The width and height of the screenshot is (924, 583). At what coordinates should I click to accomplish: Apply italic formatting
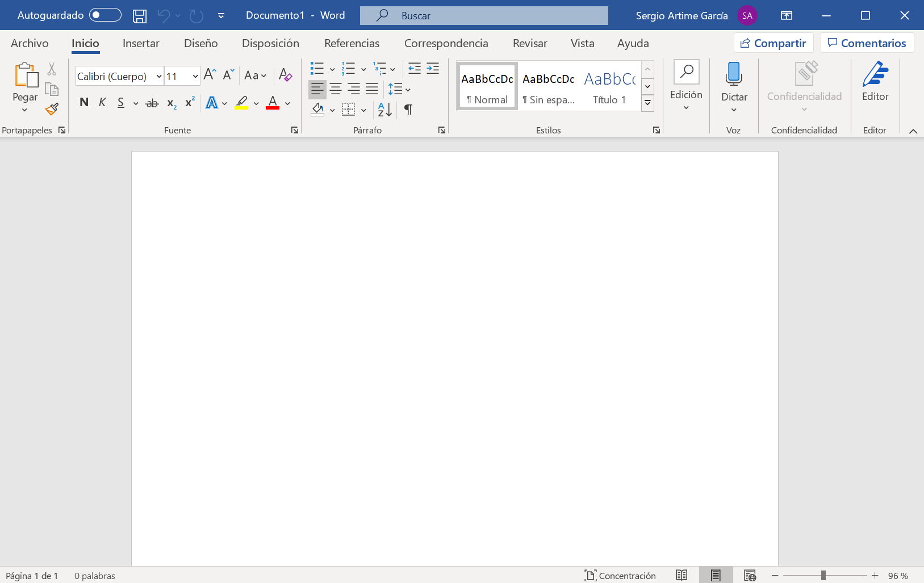pyautogui.click(x=102, y=102)
